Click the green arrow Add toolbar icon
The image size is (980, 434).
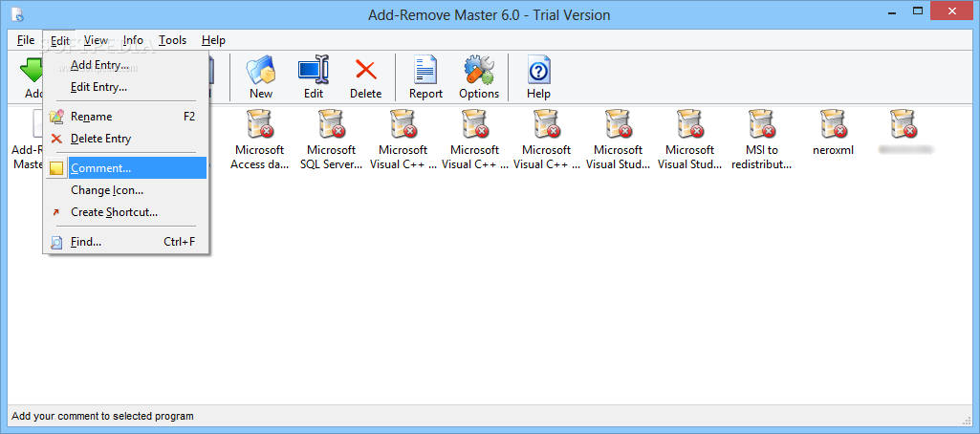tap(32, 70)
